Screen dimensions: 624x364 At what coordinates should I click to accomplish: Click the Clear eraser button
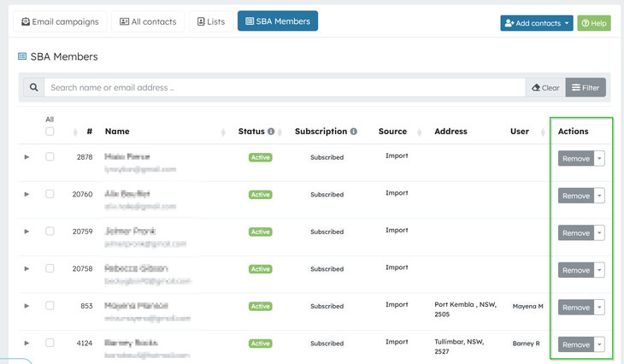[x=545, y=87]
